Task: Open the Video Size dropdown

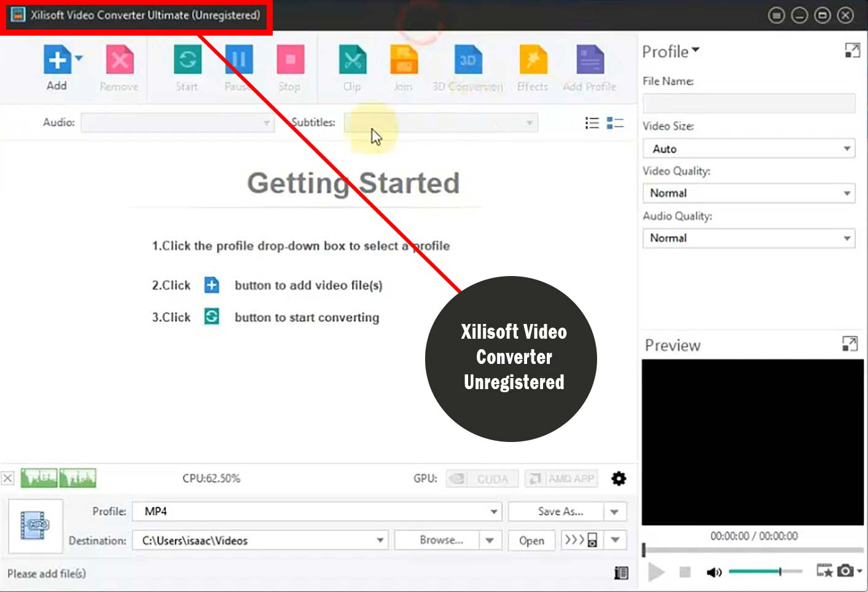Action: [x=749, y=148]
